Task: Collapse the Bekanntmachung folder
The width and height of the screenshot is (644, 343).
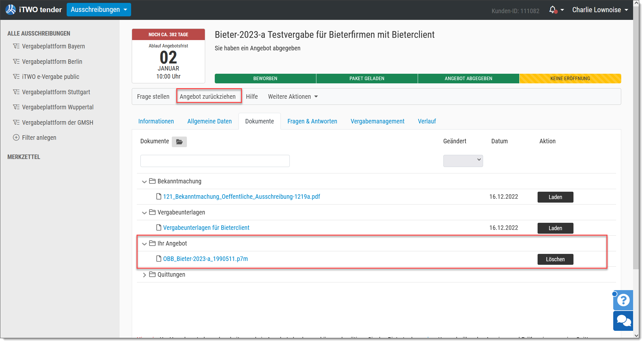Action: (x=144, y=181)
